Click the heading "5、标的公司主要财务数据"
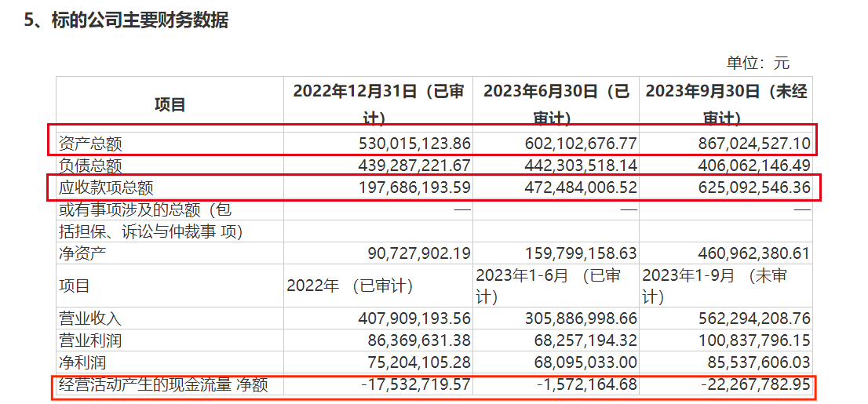 [x=126, y=21]
